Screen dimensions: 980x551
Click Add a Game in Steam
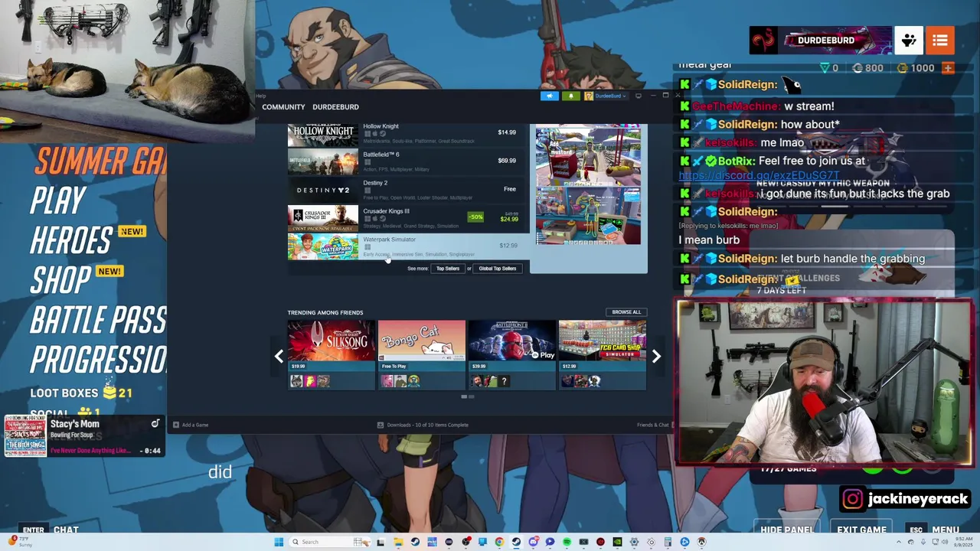[x=191, y=425]
